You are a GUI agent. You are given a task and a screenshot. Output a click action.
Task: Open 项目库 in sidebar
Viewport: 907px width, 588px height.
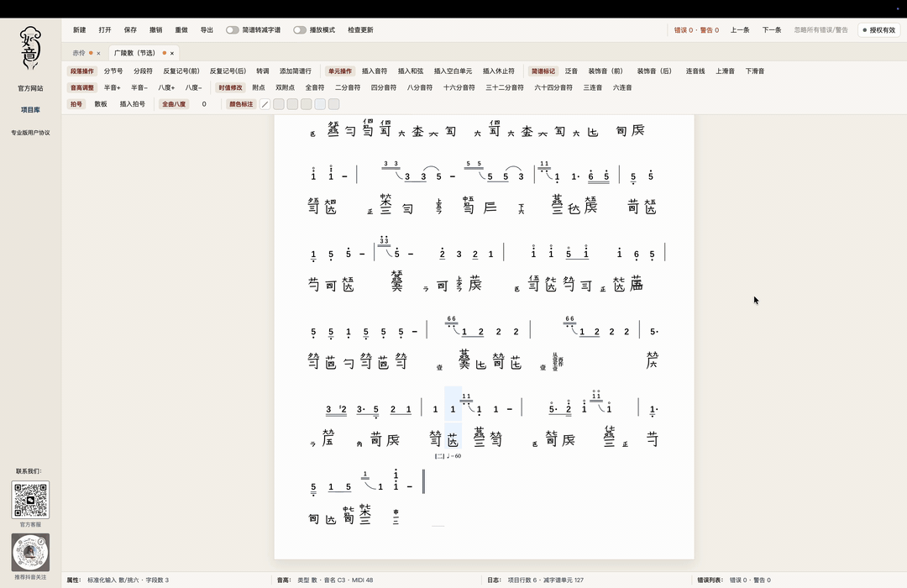tap(31, 109)
